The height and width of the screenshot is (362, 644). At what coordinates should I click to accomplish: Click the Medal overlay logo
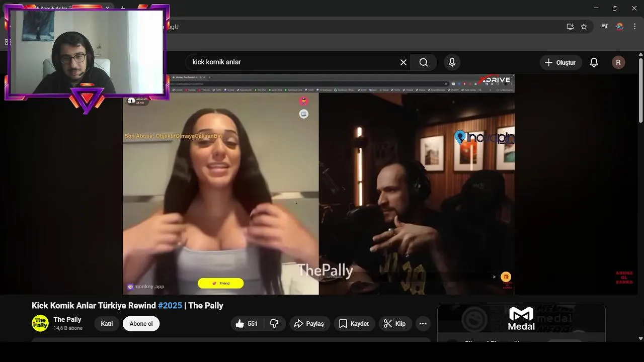coord(521,319)
